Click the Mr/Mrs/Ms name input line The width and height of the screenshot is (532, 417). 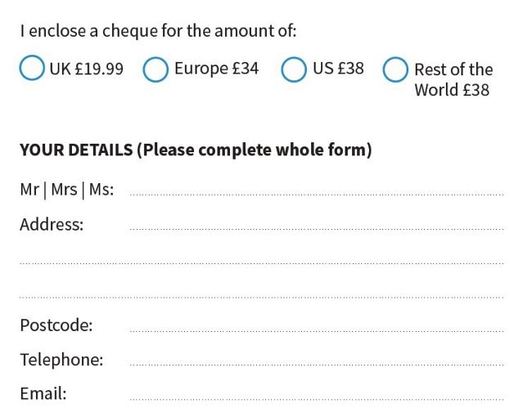(316, 190)
